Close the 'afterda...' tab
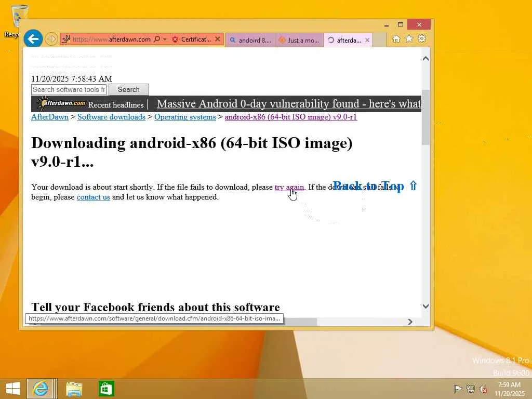 (367, 40)
